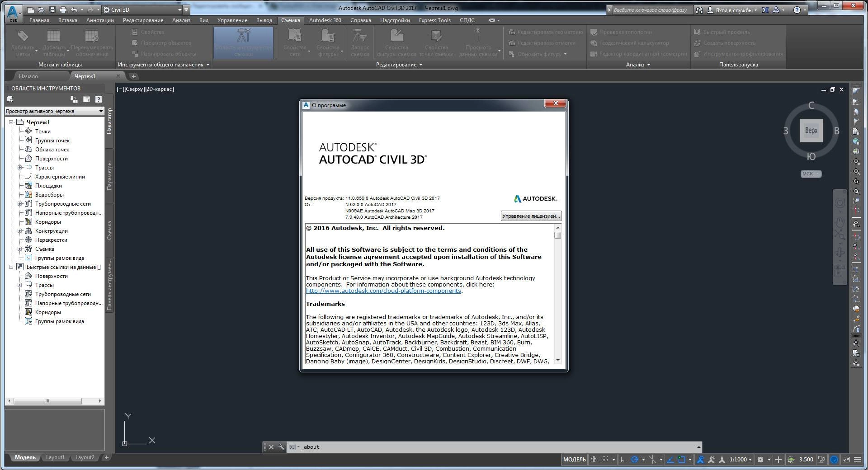Open the cloud-platform-components hyperlink
This screenshot has height=470, width=868.
pyautogui.click(x=383, y=291)
